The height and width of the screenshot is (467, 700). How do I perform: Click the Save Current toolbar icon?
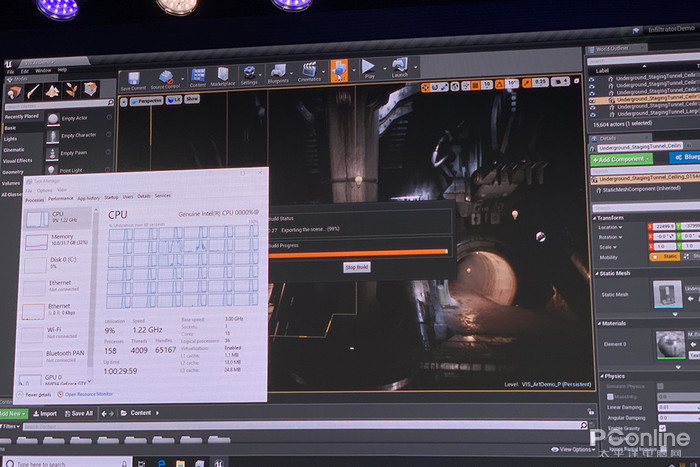click(133, 80)
